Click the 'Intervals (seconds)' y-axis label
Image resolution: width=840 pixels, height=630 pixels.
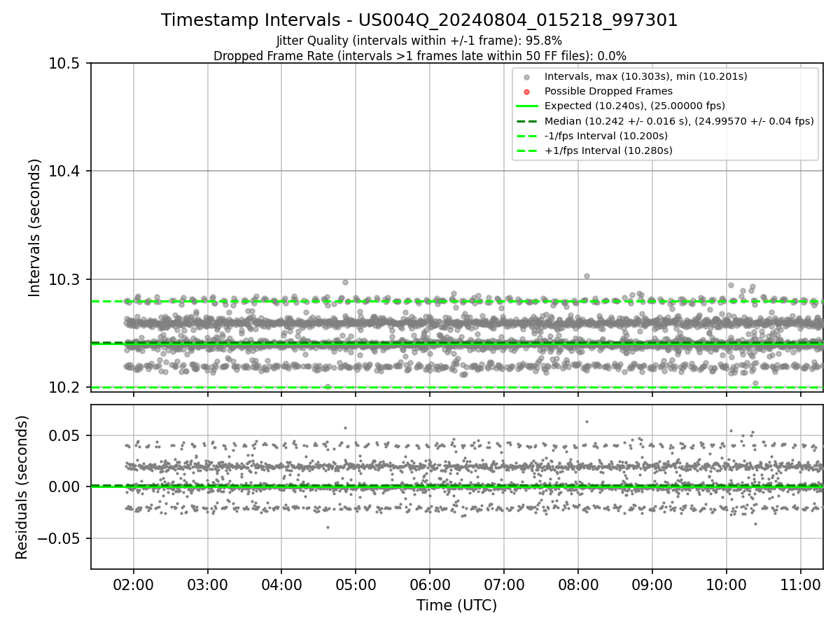[x=35, y=227]
